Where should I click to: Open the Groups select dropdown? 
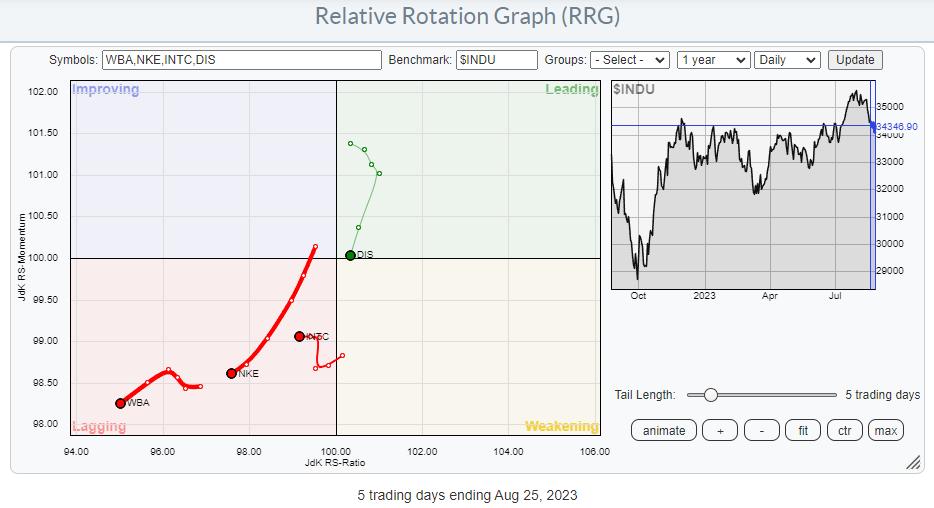click(628, 60)
